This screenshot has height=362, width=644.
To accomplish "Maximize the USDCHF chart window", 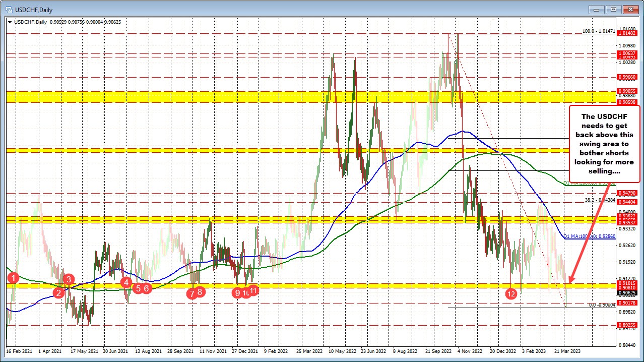I will [613, 10].
